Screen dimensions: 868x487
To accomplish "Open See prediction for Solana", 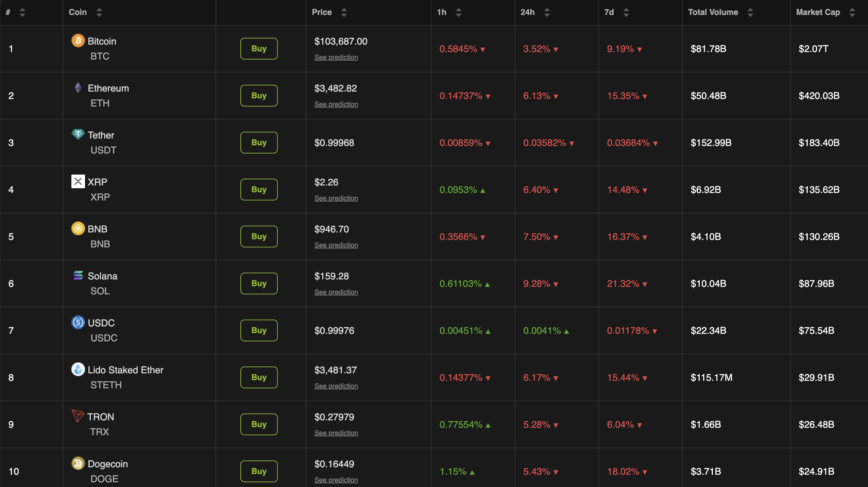I will click(336, 292).
